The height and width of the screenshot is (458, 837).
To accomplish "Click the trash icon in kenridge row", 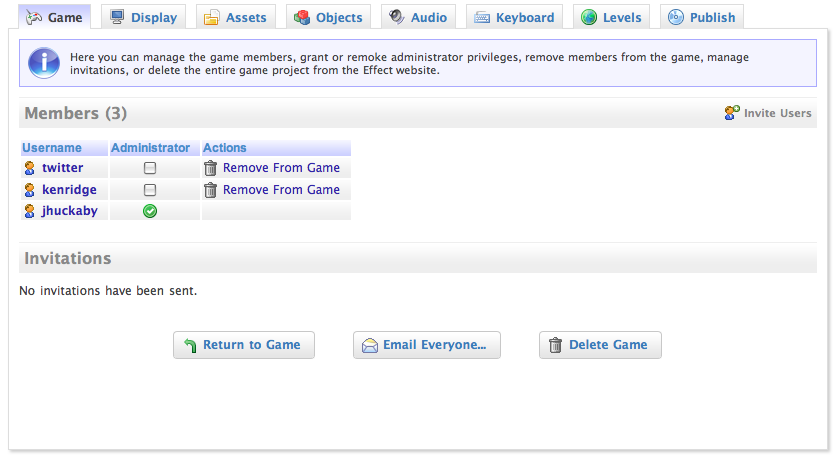I will [210, 190].
